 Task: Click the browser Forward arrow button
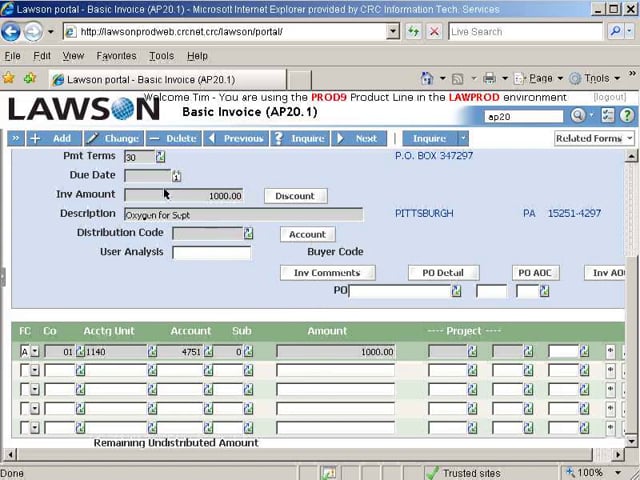click(33, 31)
